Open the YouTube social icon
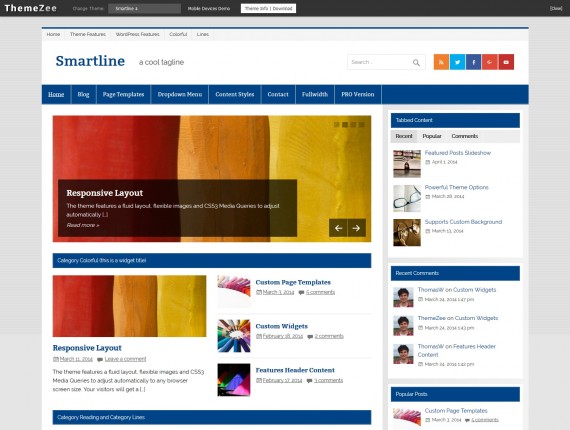Image resolution: width=570 pixels, height=430 pixels. pos(506,62)
